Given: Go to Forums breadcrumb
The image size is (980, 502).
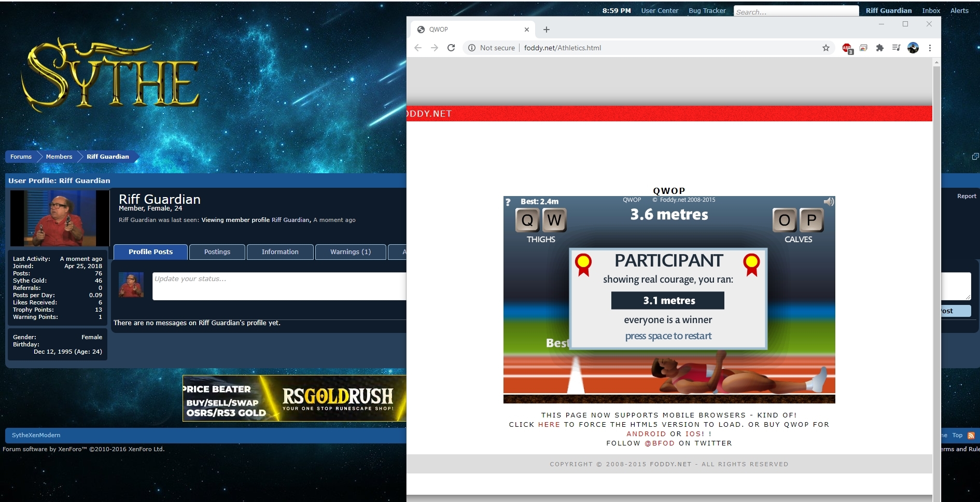Looking at the screenshot, I should pos(21,157).
